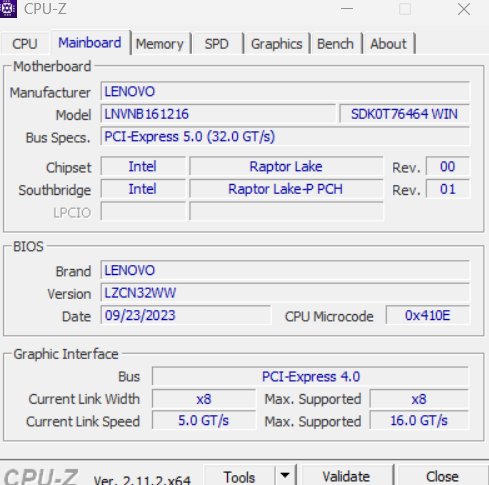Click the Southbridge vendor Intel field

[x=143, y=189]
